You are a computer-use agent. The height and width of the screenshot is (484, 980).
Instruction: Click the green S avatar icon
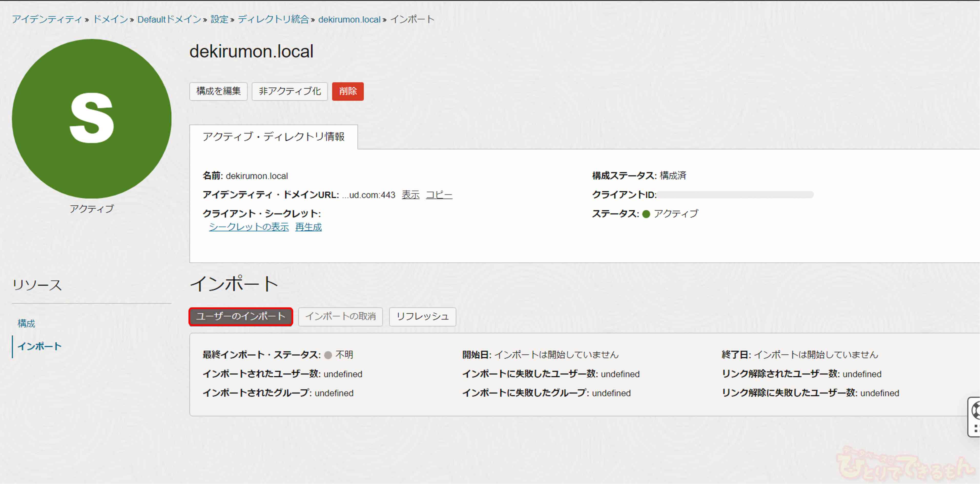[91, 119]
